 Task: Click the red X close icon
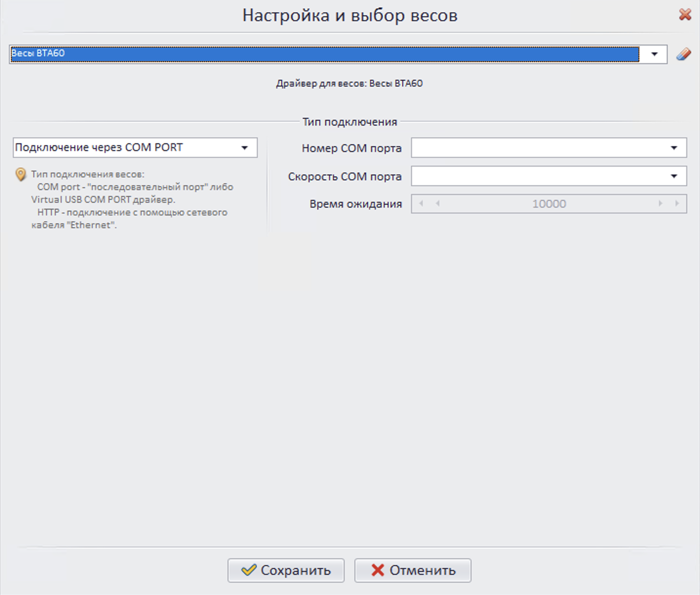click(685, 15)
